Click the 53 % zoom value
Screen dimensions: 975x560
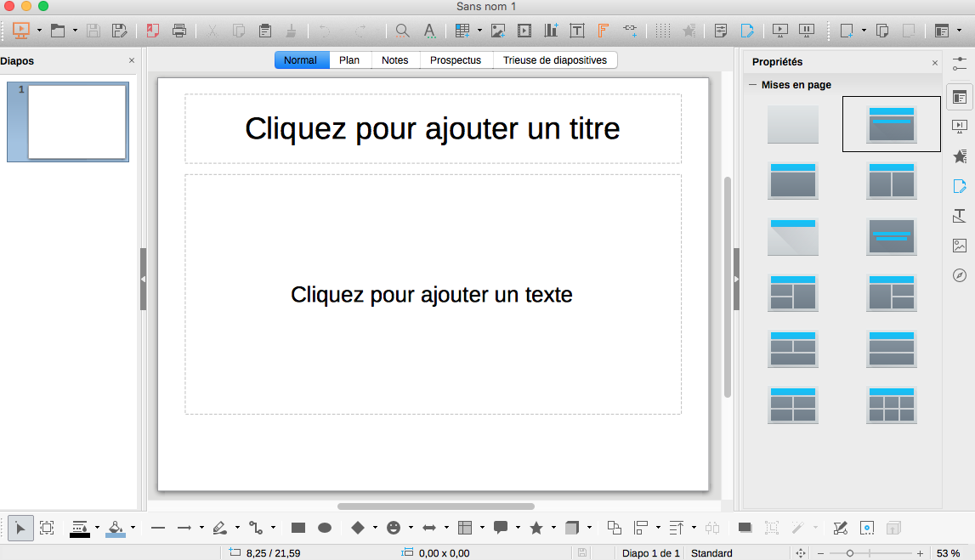[x=949, y=553]
